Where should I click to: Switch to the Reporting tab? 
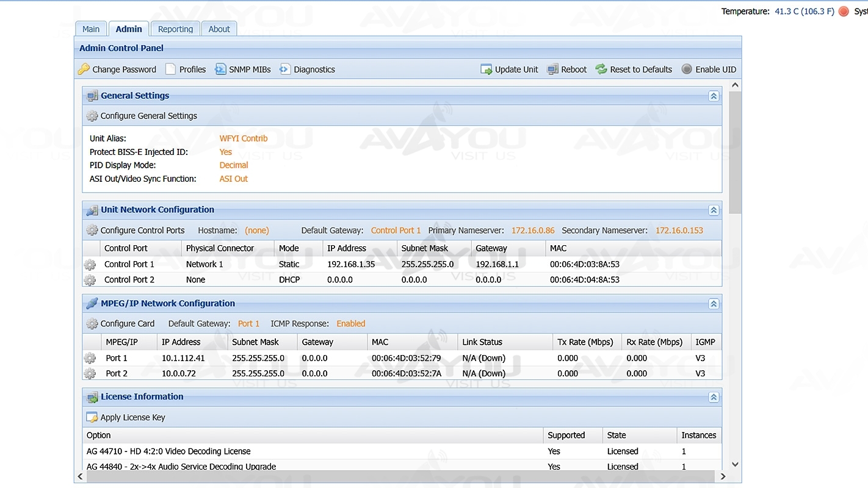click(175, 29)
